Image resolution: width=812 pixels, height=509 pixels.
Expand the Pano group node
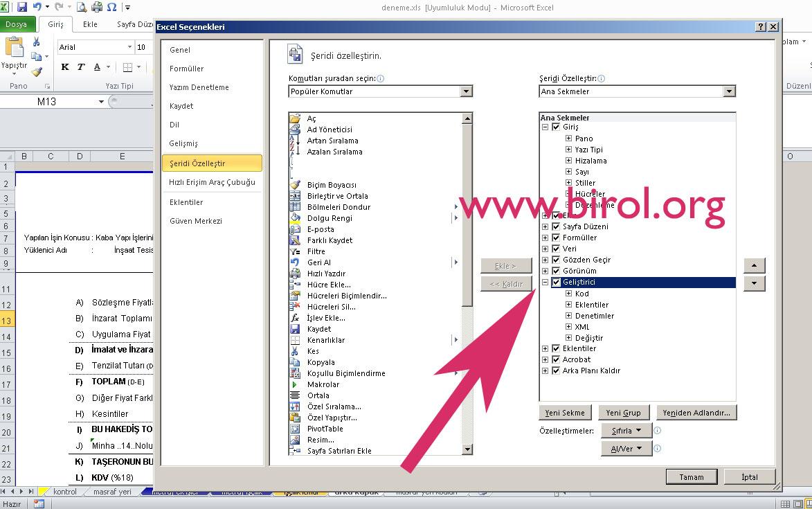pos(568,139)
